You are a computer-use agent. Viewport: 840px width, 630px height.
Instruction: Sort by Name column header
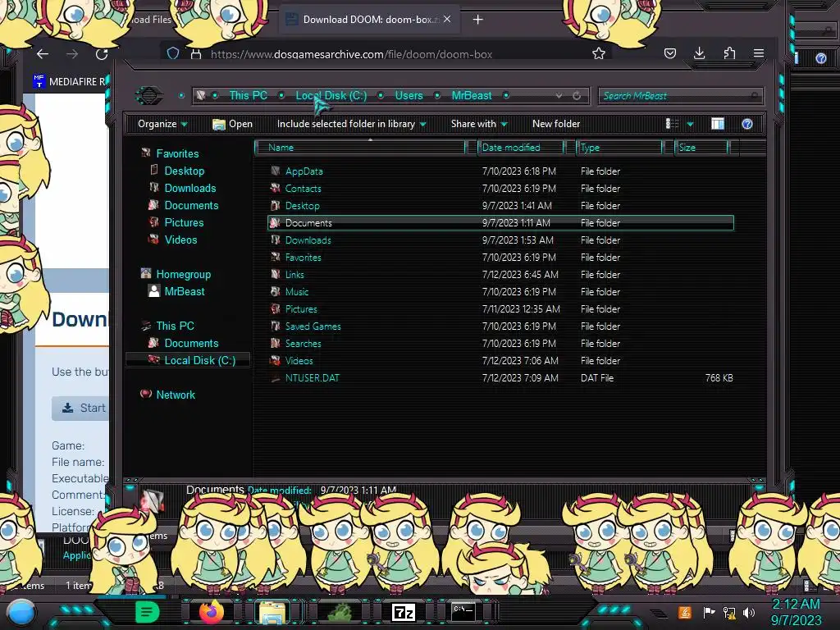361,148
